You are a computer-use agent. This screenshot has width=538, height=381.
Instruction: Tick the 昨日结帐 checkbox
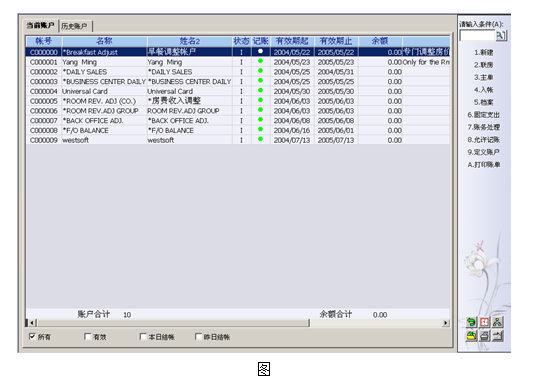click(x=198, y=336)
